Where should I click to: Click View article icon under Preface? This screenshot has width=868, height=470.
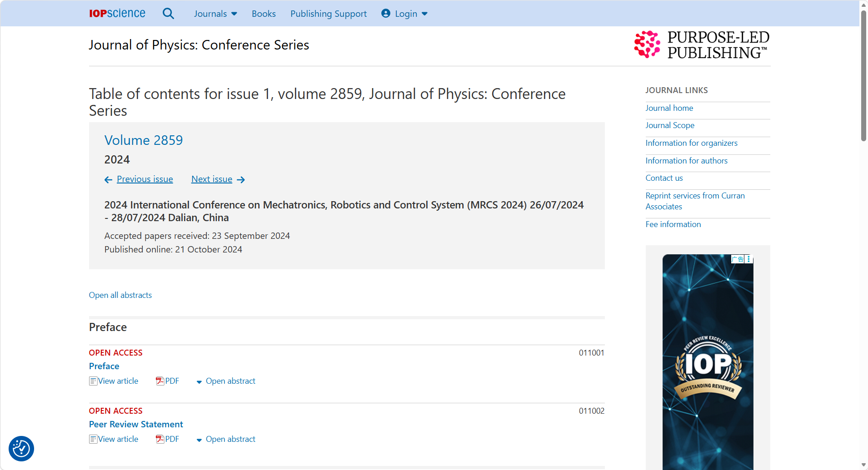tap(93, 381)
